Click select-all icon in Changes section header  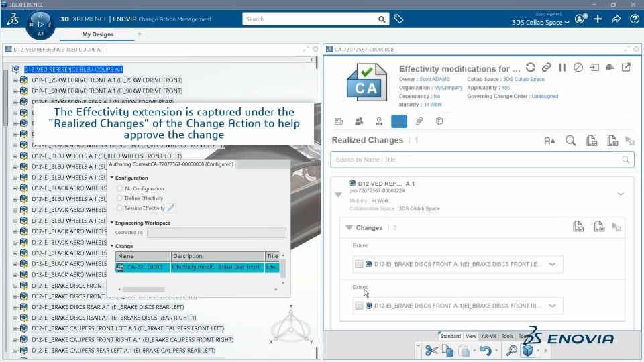(578, 226)
